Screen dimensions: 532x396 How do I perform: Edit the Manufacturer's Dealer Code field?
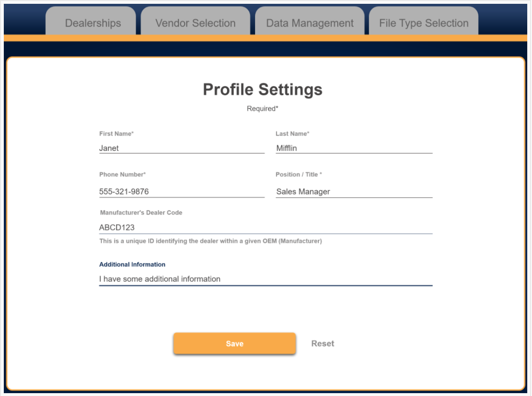click(x=266, y=228)
